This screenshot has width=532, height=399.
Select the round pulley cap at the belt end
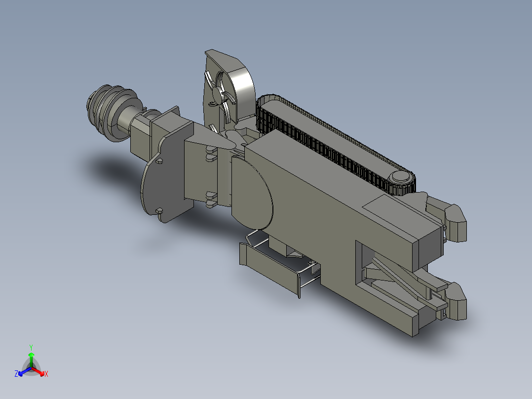point(400,177)
